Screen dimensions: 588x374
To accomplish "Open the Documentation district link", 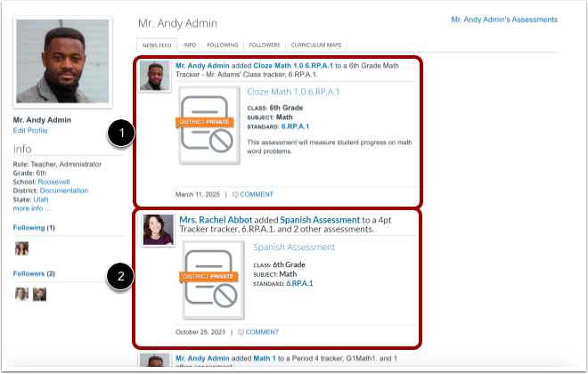I will 64,191.
